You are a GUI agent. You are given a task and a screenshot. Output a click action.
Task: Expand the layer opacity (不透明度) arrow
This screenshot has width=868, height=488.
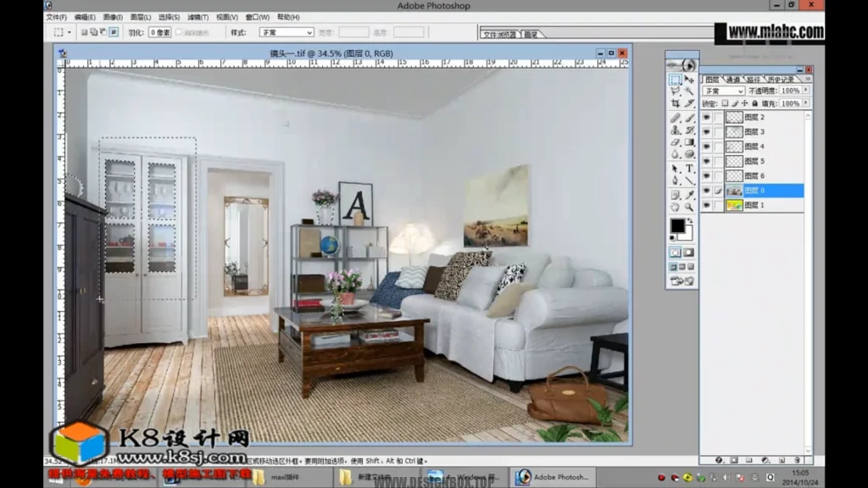click(805, 91)
